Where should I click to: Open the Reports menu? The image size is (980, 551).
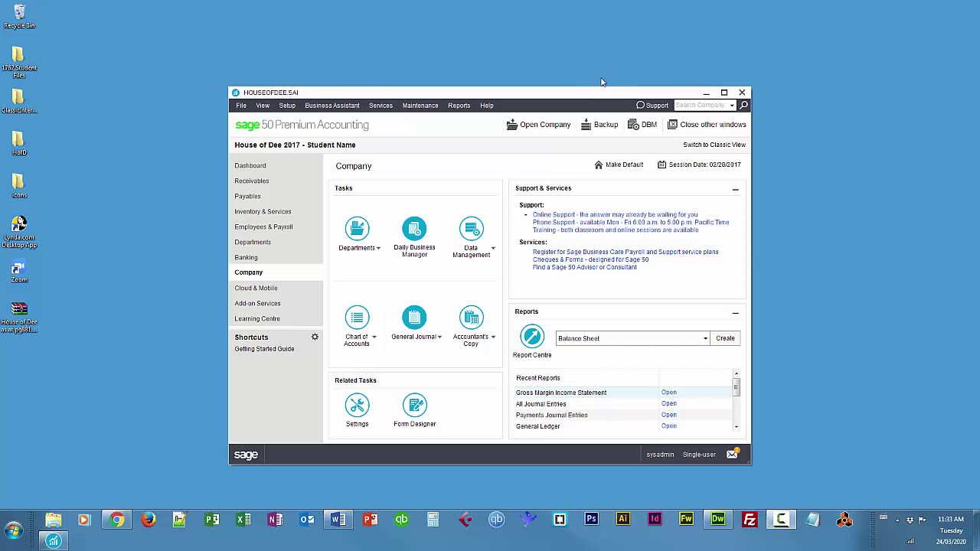(x=459, y=106)
